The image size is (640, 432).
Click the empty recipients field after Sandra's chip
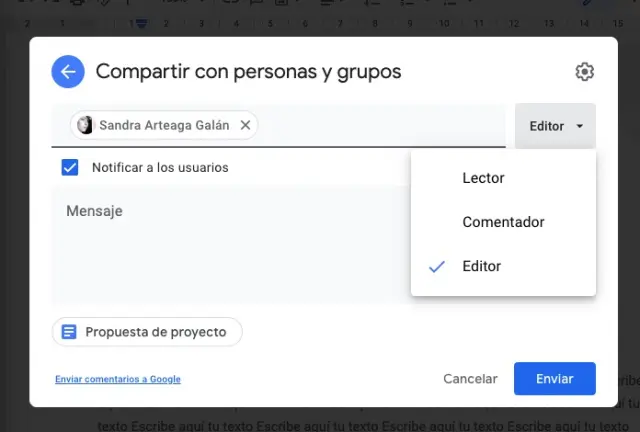[x=380, y=126]
